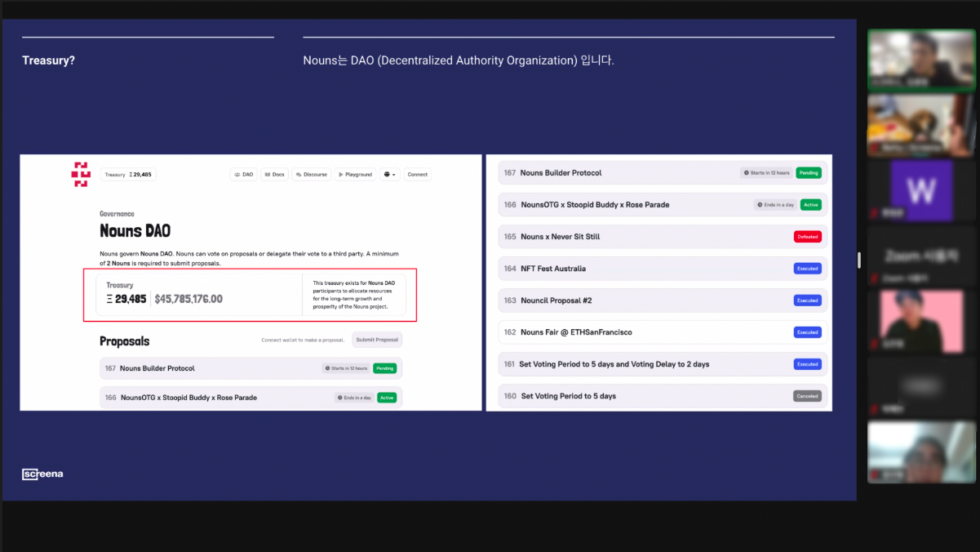Select the pink background participant video
980x552 pixels.
[922, 321]
